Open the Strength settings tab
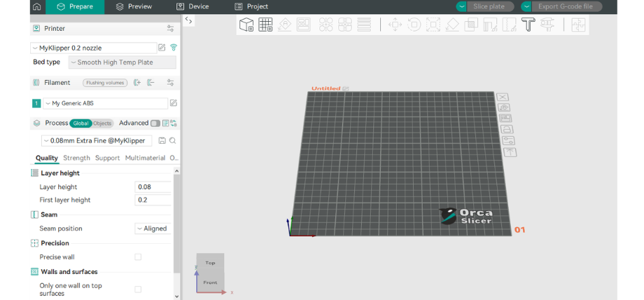Image resolution: width=644 pixels, height=300 pixels. [x=76, y=158]
